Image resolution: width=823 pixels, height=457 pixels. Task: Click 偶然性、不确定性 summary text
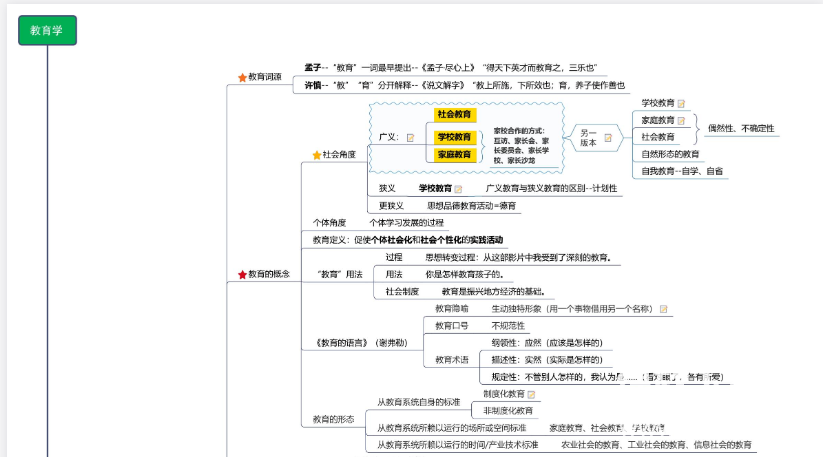[741, 128]
